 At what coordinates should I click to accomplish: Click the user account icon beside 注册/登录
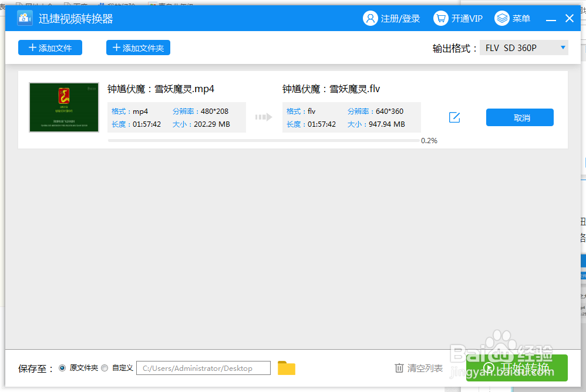pyautogui.click(x=370, y=18)
